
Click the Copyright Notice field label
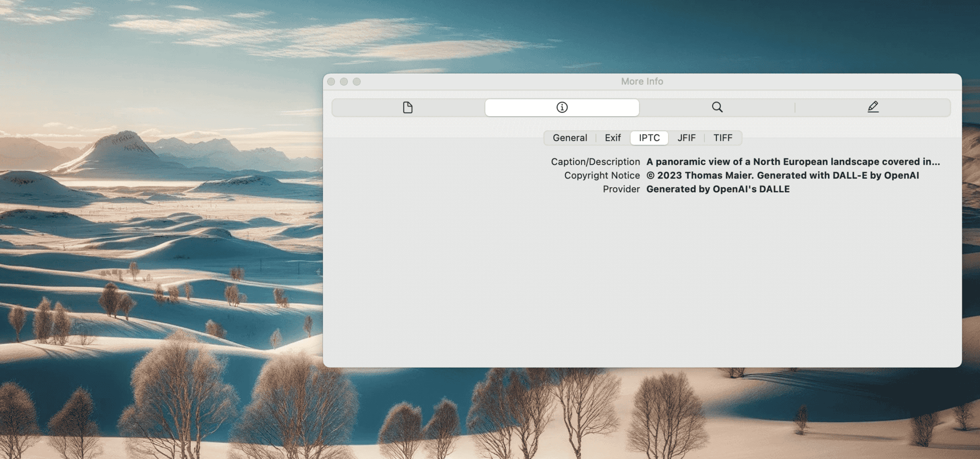pos(602,175)
